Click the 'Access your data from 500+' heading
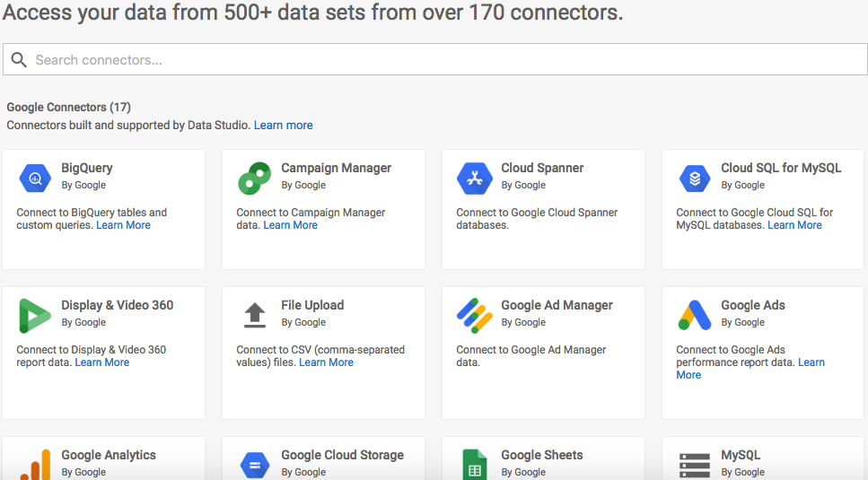This screenshot has height=480, width=868. [x=312, y=13]
